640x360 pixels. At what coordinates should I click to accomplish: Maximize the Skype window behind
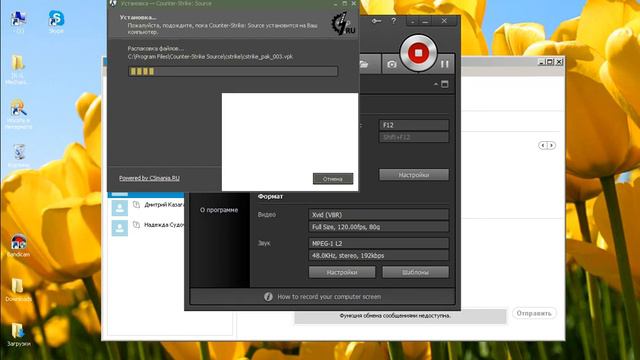(x=550, y=62)
